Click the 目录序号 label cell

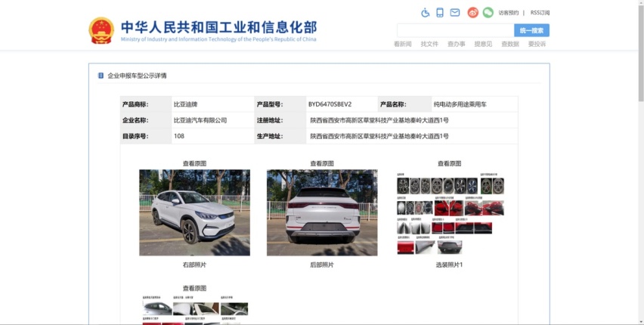pyautogui.click(x=146, y=136)
